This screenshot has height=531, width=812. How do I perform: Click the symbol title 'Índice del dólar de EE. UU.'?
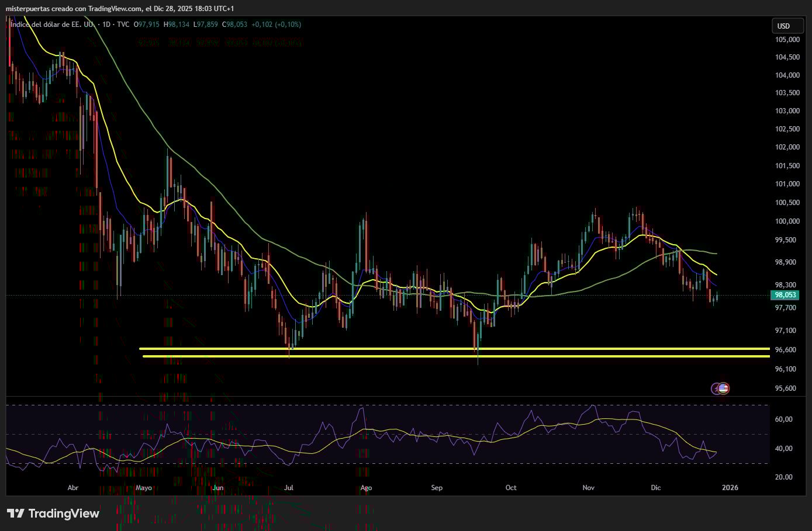click(x=52, y=25)
